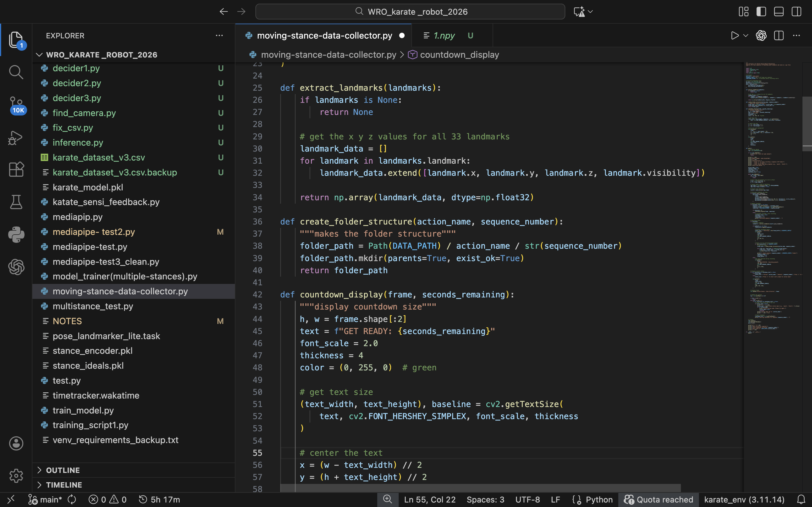The width and height of the screenshot is (812, 507).
Task: Open run options dropdown beside play button
Action: pos(745,35)
